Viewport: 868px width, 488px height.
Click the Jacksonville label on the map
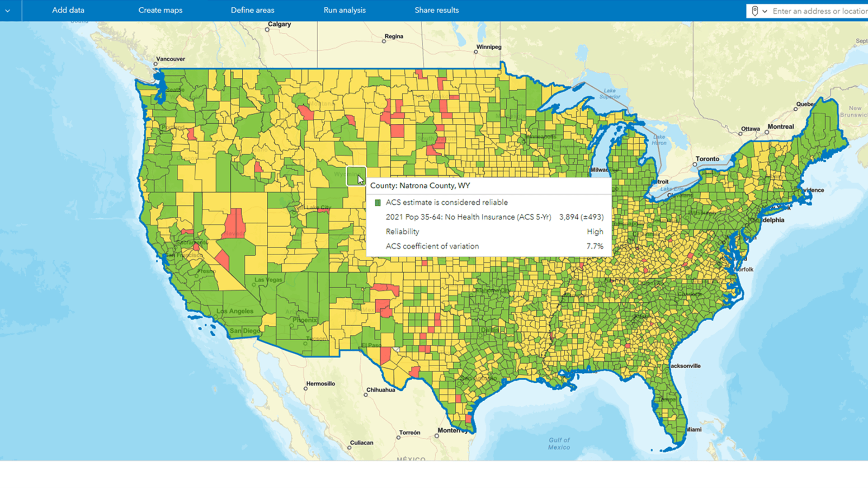685,366
